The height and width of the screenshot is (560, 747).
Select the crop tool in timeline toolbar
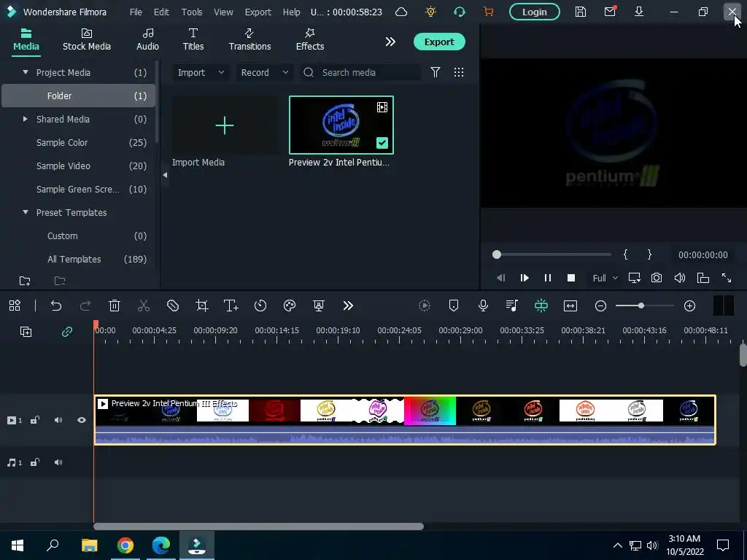(202, 306)
